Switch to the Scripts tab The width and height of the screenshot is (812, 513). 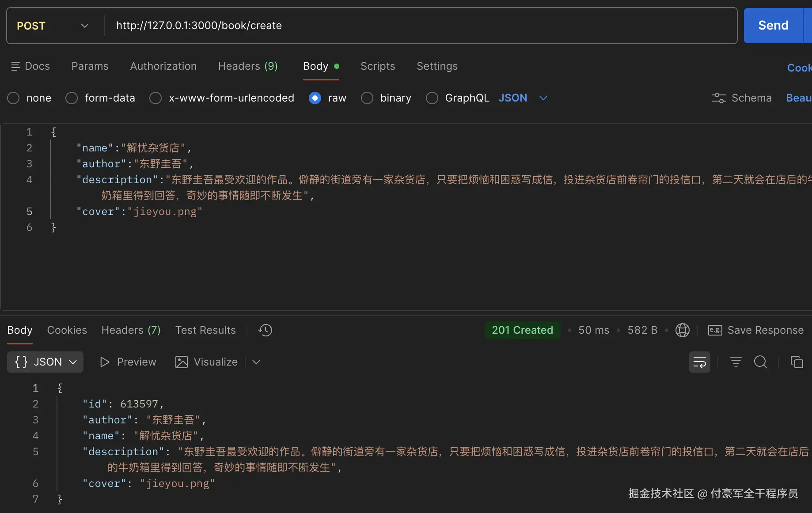(378, 66)
